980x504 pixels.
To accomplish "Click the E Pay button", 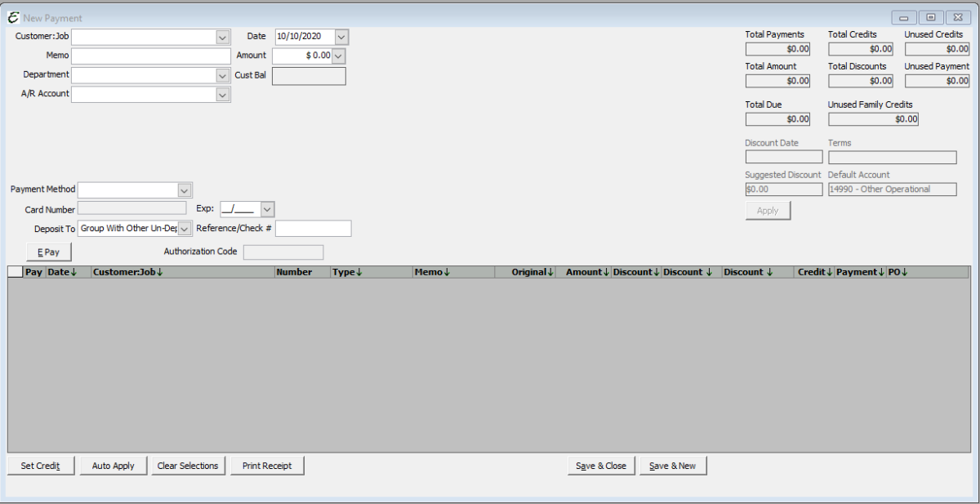I will click(48, 252).
